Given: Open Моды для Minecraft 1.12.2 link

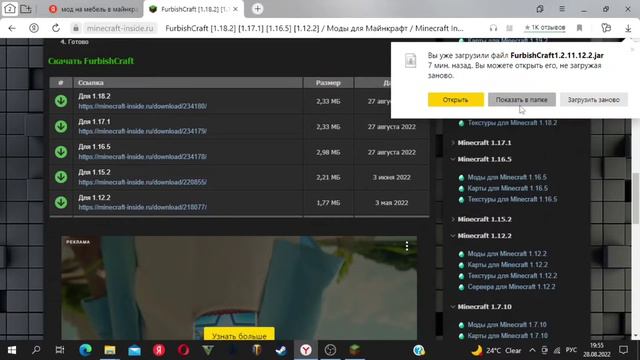Looking at the screenshot, I should 507,253.
